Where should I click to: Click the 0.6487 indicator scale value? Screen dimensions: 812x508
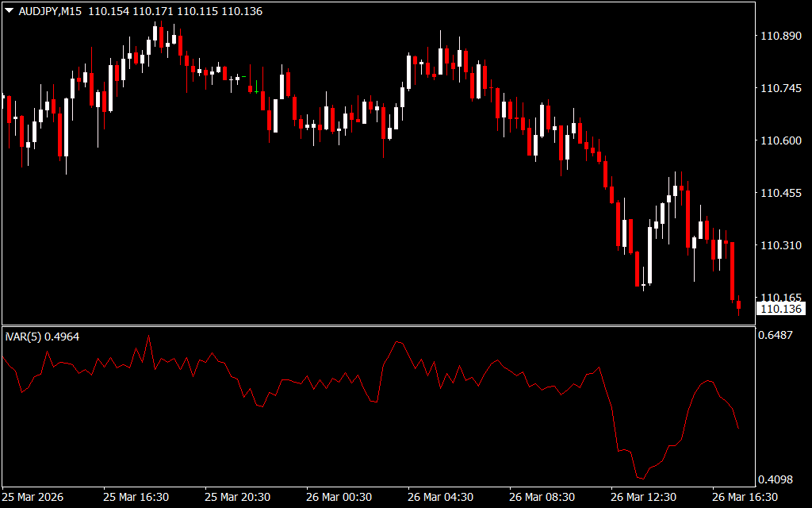click(778, 336)
